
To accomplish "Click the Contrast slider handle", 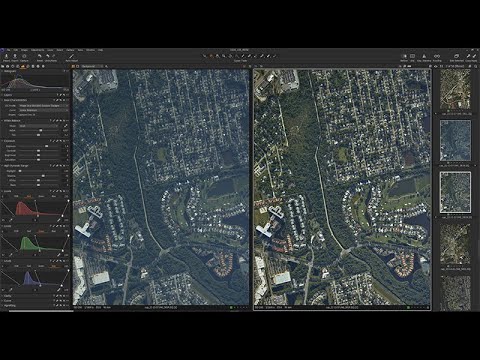I will tap(38, 151).
